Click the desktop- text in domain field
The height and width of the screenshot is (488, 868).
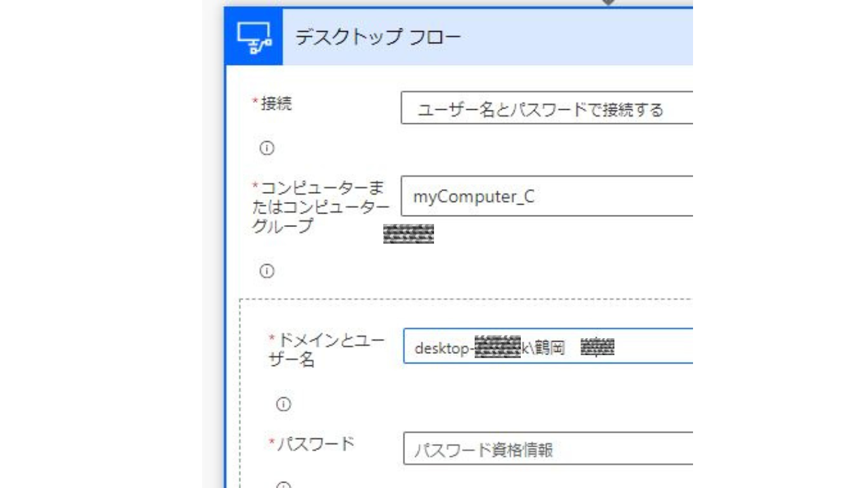443,348
